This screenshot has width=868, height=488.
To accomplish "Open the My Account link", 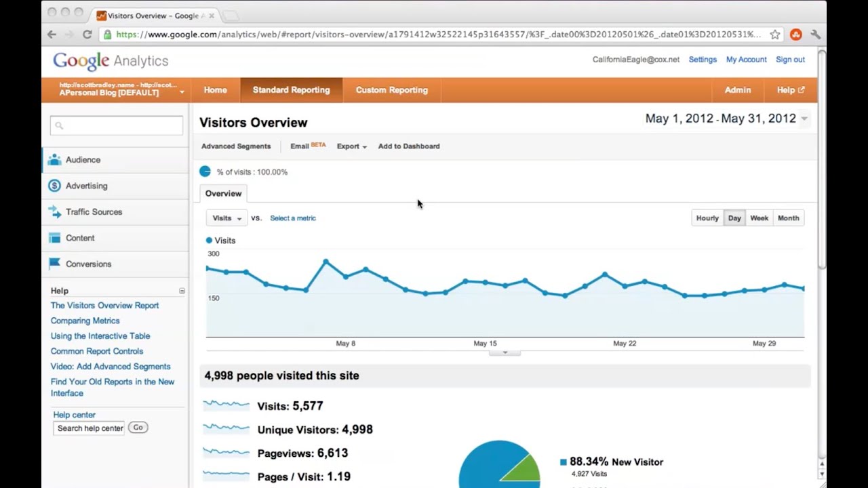I will point(746,60).
